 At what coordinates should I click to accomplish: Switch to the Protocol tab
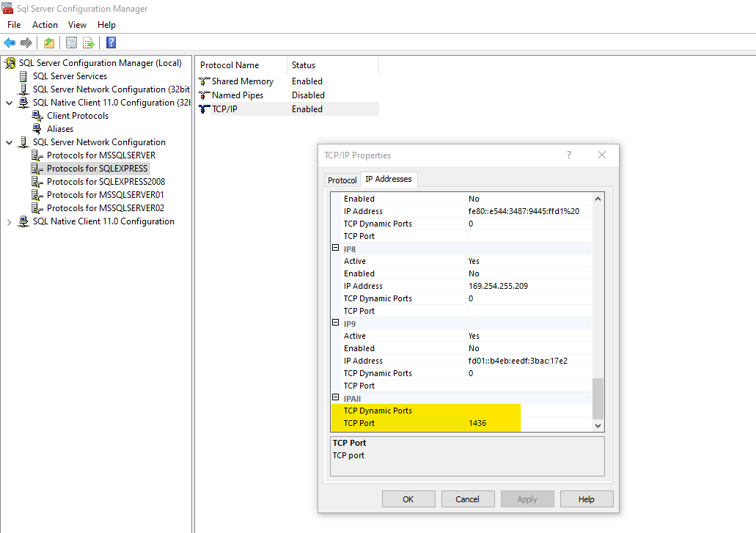click(342, 180)
